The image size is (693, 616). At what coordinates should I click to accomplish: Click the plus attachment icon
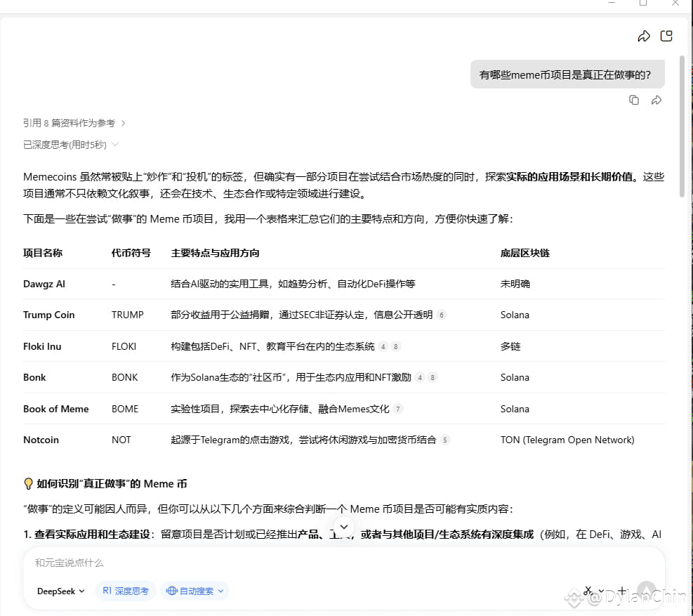pos(622,590)
